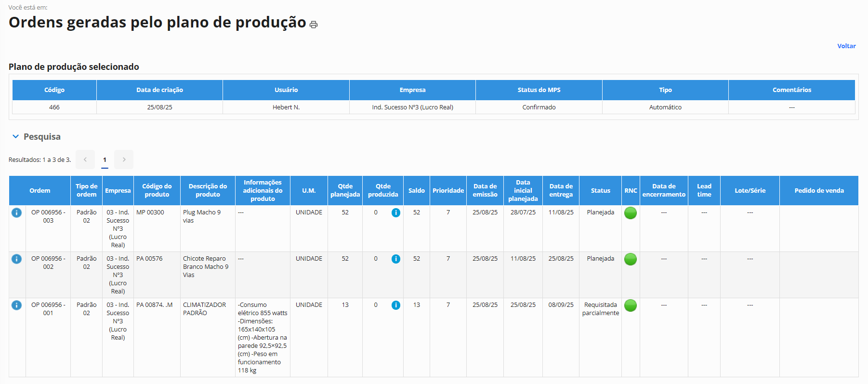Viewport: 868px width, 384px height.
Task: Click the print icon beside the page title
Action: point(314,25)
